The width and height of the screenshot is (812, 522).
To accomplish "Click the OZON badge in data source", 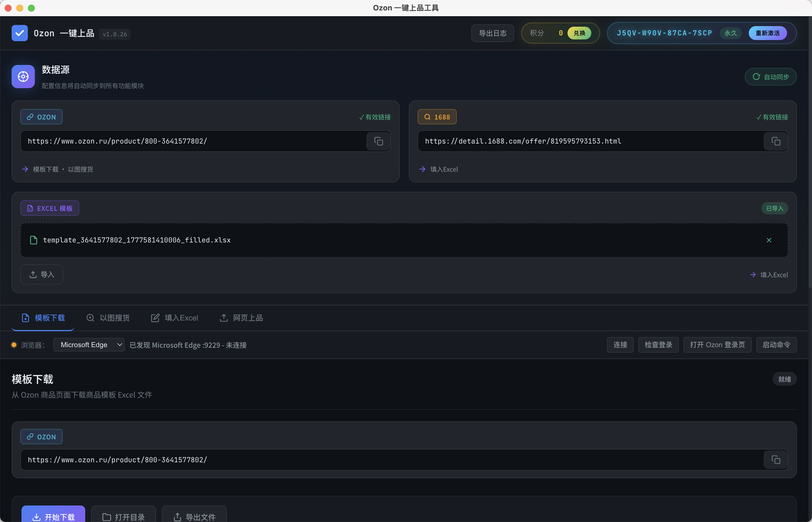I will (41, 117).
